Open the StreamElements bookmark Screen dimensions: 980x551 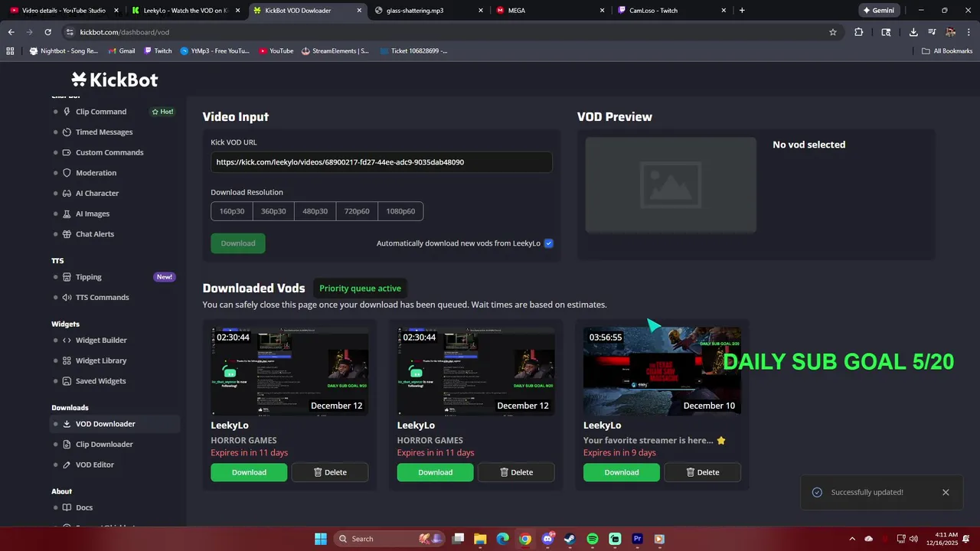[336, 51]
